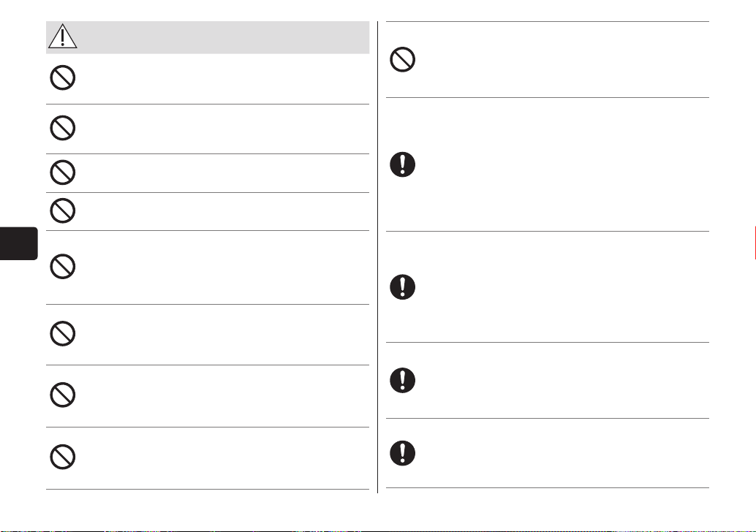The image size is (756, 532).
Task: Select the seventh prohibition icon in left column
Action: click(x=63, y=395)
